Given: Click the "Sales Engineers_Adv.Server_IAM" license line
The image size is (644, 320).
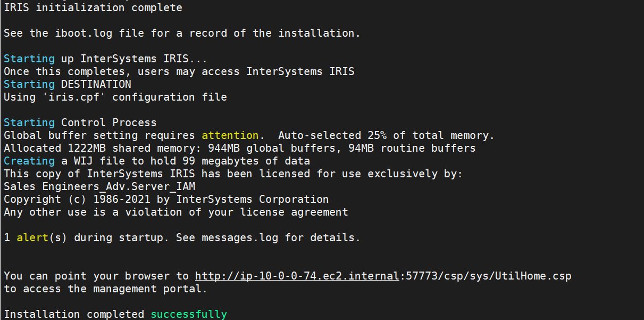Looking at the screenshot, I should point(99,186).
